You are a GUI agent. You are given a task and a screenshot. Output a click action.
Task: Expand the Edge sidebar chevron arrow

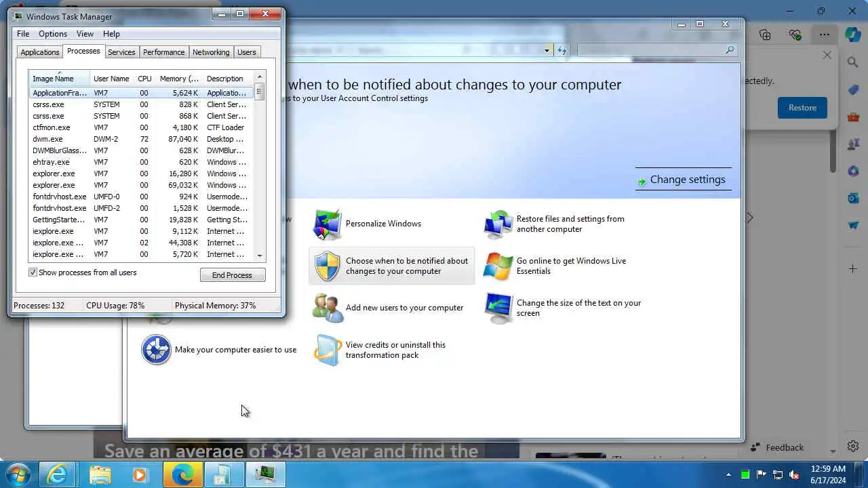750,218
